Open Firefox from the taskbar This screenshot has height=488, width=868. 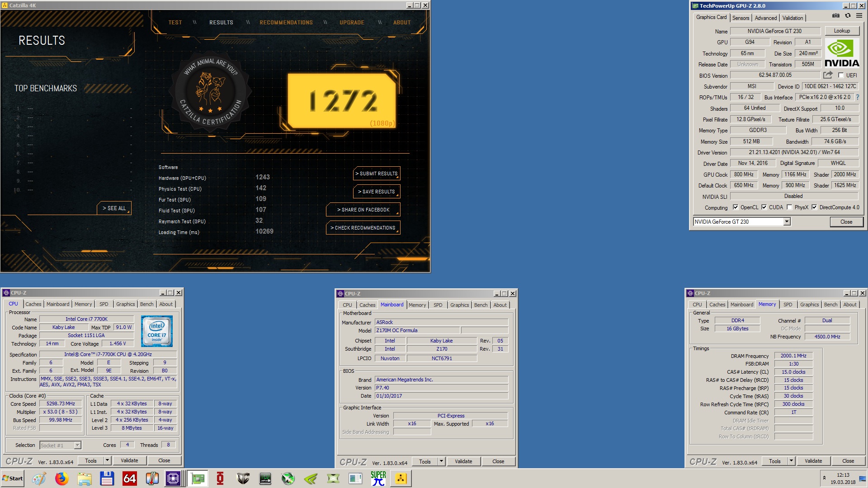[x=61, y=479]
